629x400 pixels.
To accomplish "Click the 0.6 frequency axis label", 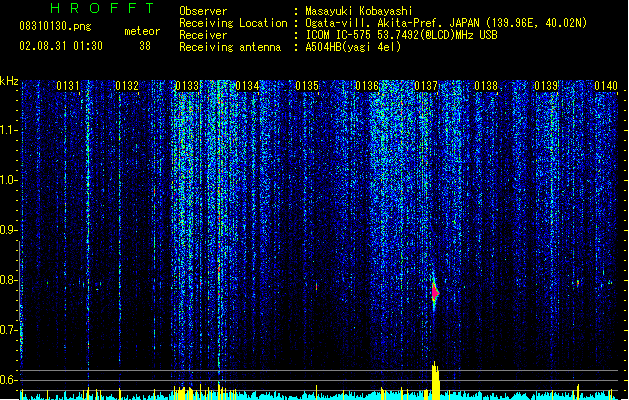I will coord(8,380).
